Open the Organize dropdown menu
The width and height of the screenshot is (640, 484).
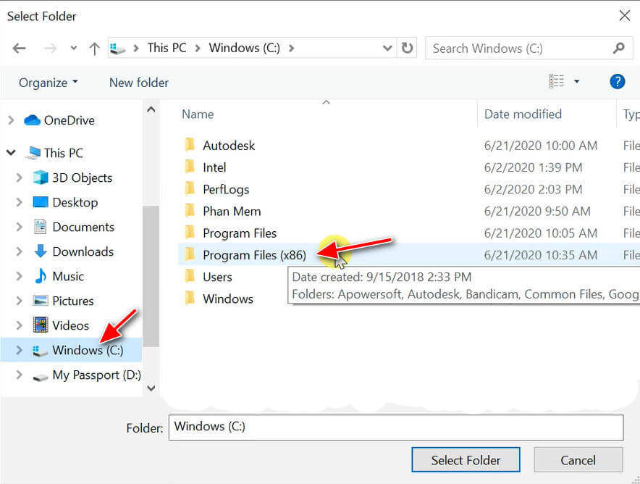[48, 82]
